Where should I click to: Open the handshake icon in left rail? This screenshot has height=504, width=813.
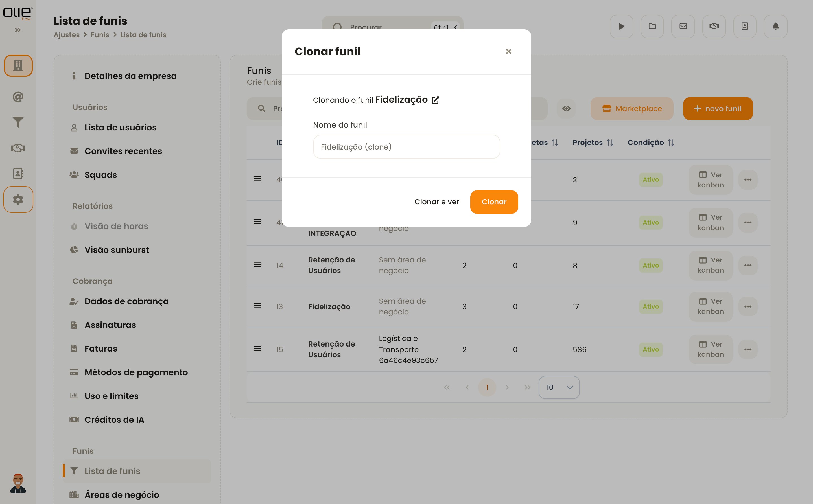tap(18, 148)
